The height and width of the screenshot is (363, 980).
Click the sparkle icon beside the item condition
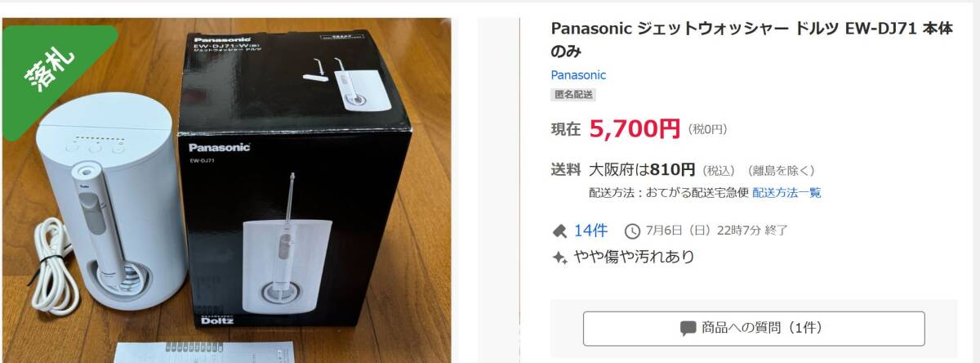559,257
